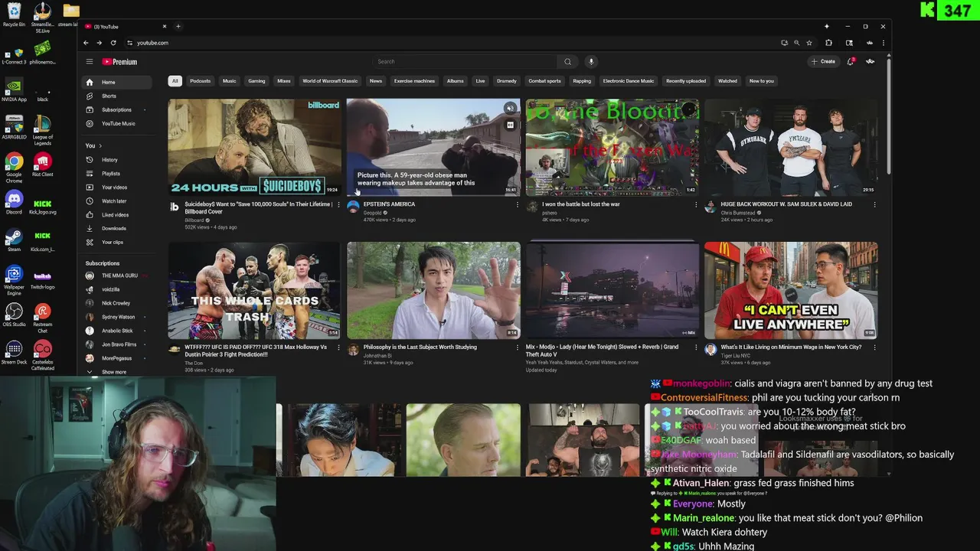Viewport: 980px width, 551px height.
Task: Open options for UFC 318 prediction video
Action: pyautogui.click(x=338, y=347)
